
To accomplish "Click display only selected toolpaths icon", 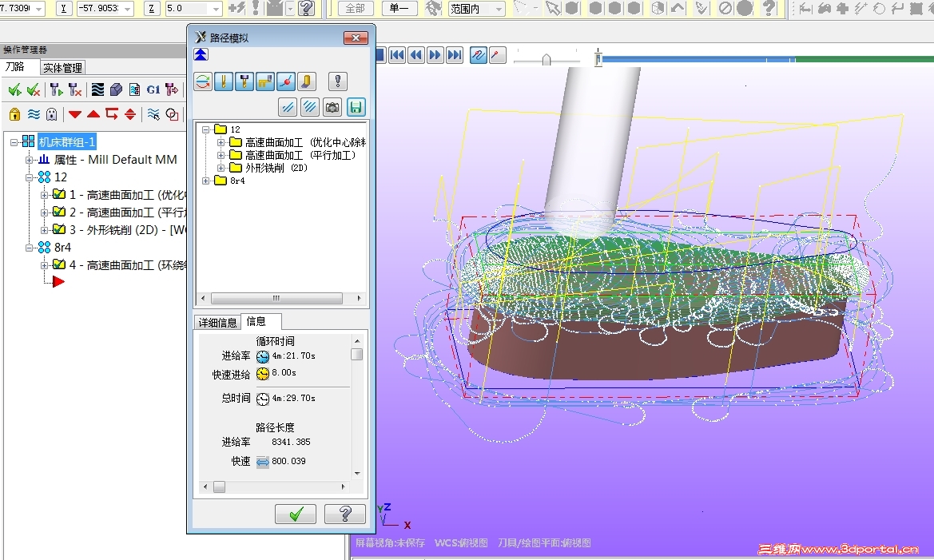I will pos(153,113).
